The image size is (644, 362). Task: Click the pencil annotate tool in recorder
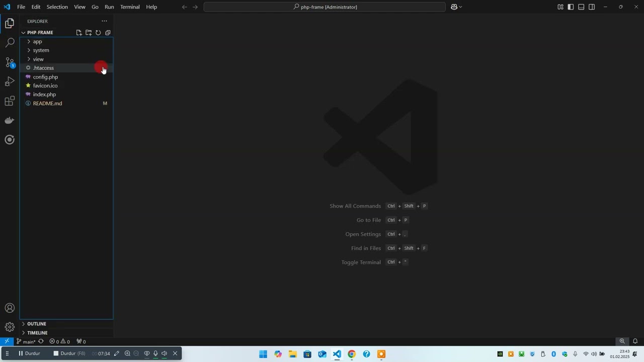click(117, 353)
